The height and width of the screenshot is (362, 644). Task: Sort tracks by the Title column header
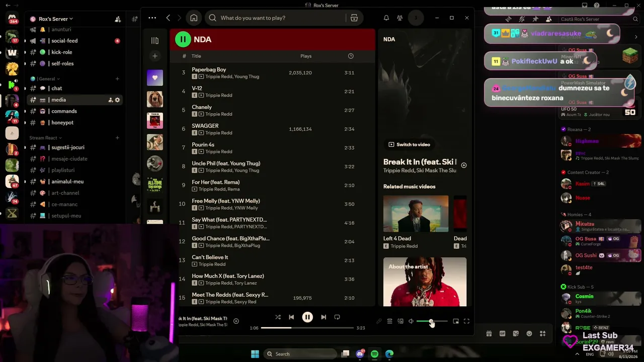tap(196, 56)
